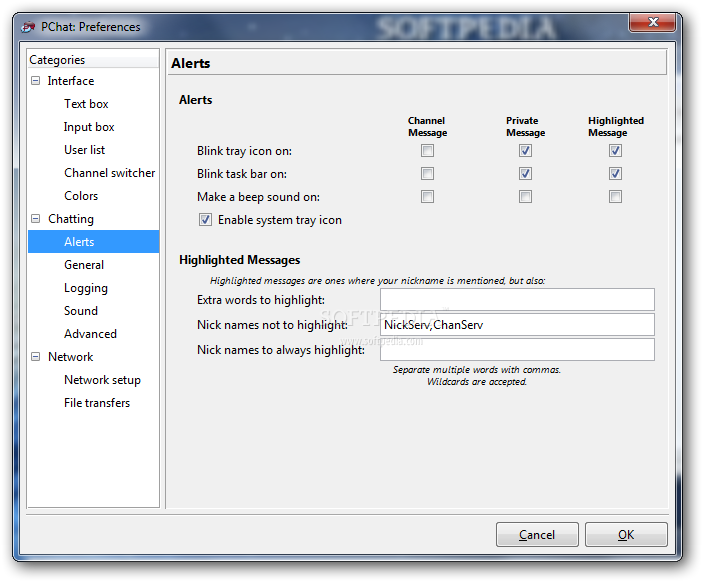Select the Network tree node
The height and width of the screenshot is (582, 703).
tap(70, 357)
